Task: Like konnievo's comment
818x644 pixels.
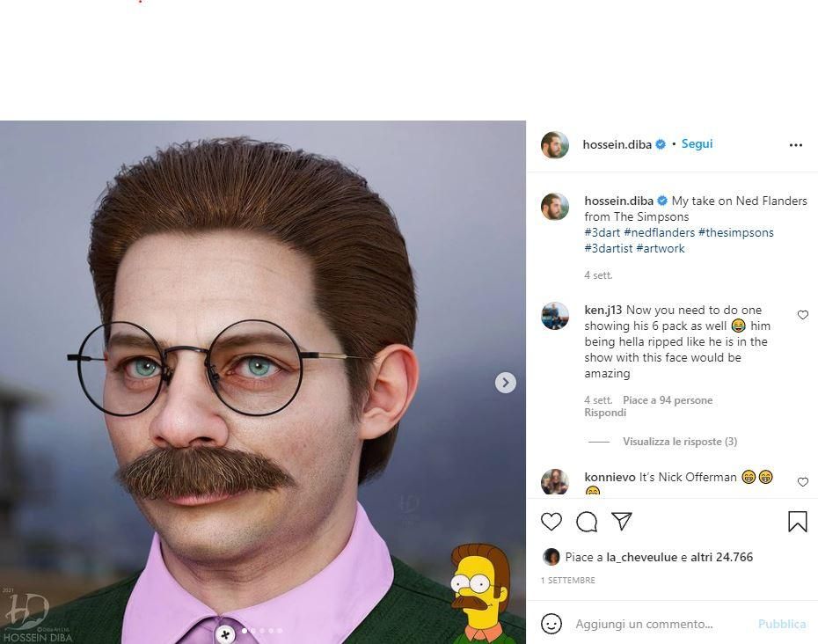Action: coord(802,482)
